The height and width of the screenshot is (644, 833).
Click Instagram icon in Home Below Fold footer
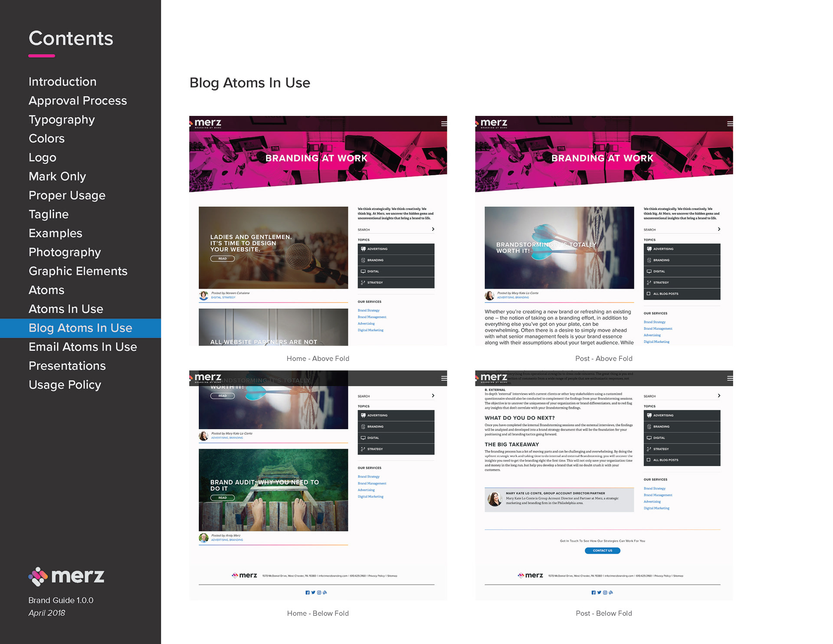[319, 592]
